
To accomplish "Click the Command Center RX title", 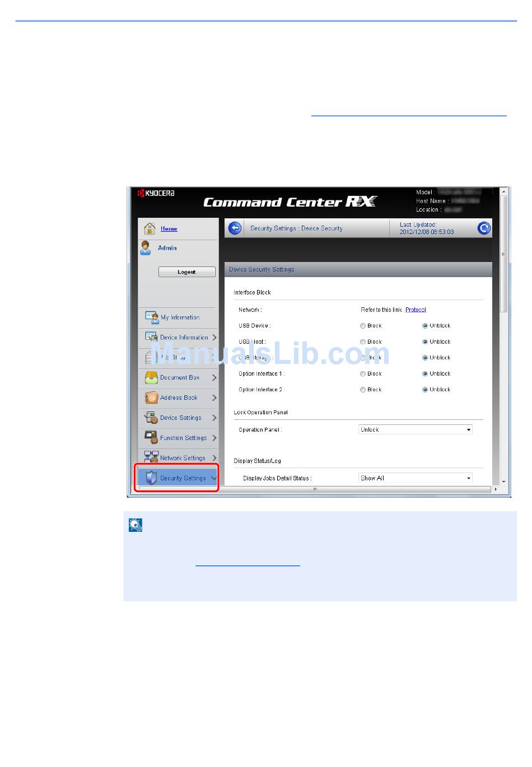I will coord(290,202).
